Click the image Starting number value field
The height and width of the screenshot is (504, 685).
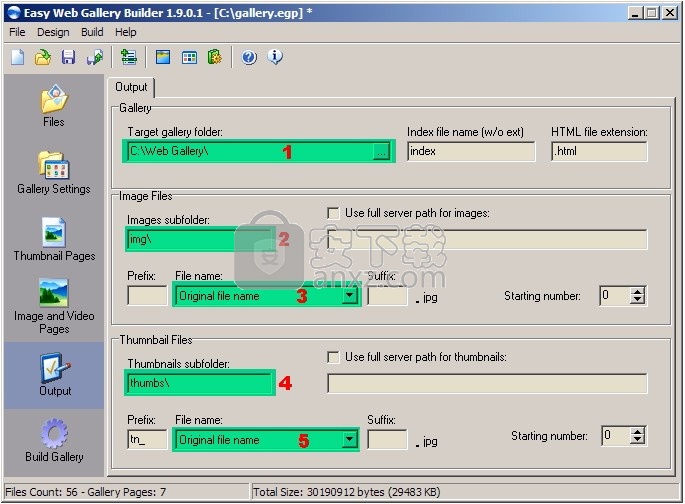(616, 296)
